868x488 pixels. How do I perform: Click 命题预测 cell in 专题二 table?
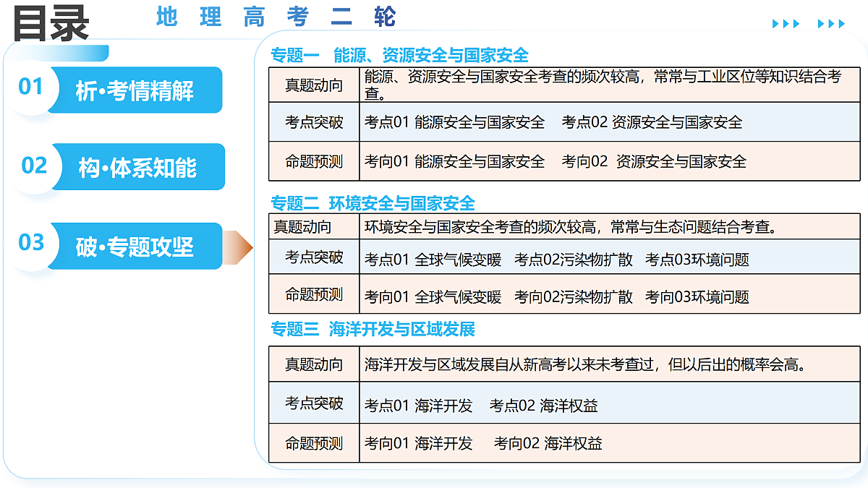coord(314,294)
